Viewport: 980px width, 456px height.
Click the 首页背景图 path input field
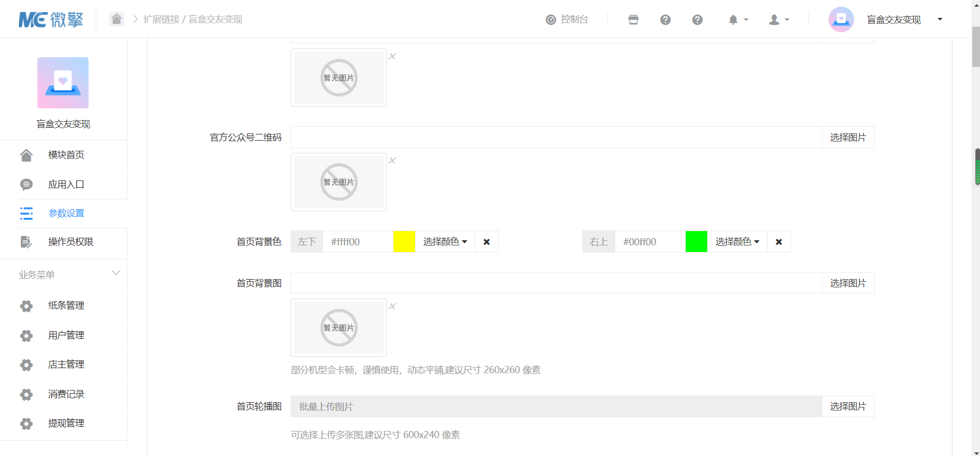[x=556, y=283]
